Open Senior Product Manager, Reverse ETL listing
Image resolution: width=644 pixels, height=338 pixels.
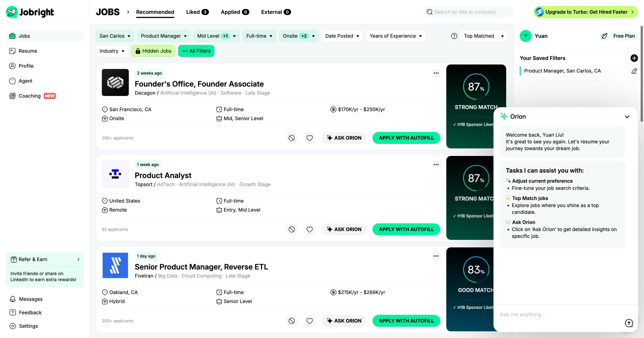pyautogui.click(x=201, y=267)
